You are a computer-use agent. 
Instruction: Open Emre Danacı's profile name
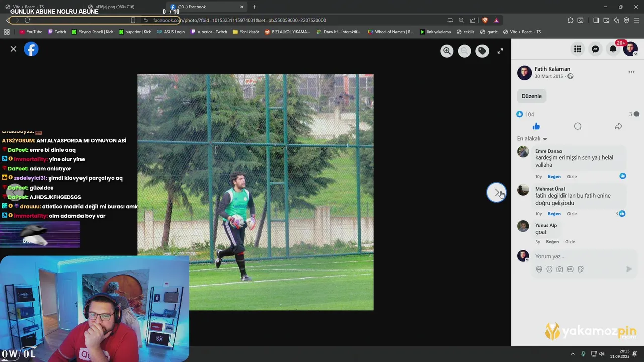[x=549, y=151]
